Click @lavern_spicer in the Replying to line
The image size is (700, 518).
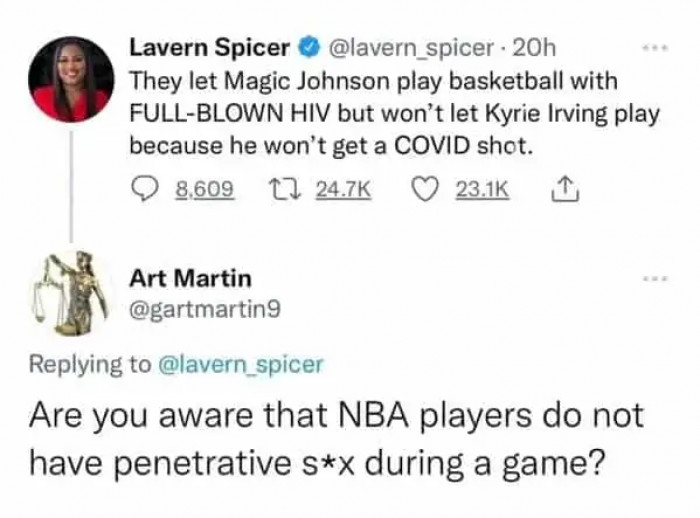pos(241,364)
